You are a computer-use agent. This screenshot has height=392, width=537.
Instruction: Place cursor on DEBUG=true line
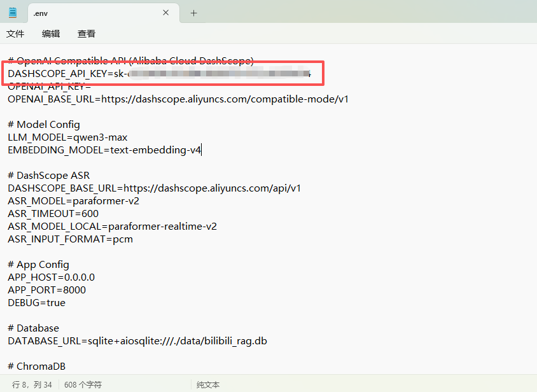coord(37,302)
